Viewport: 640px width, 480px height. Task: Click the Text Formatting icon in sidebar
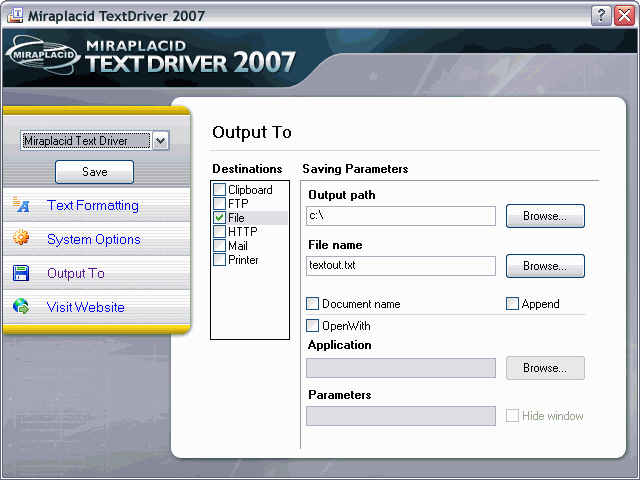point(21,204)
